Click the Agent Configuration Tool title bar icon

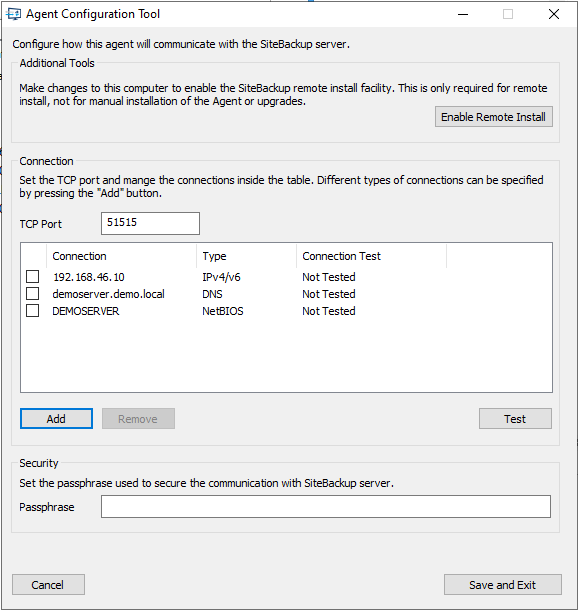point(14,14)
